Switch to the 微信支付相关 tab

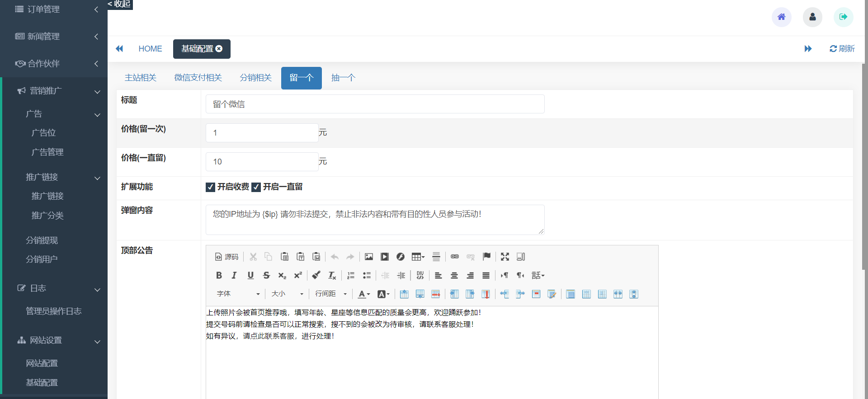pyautogui.click(x=198, y=78)
